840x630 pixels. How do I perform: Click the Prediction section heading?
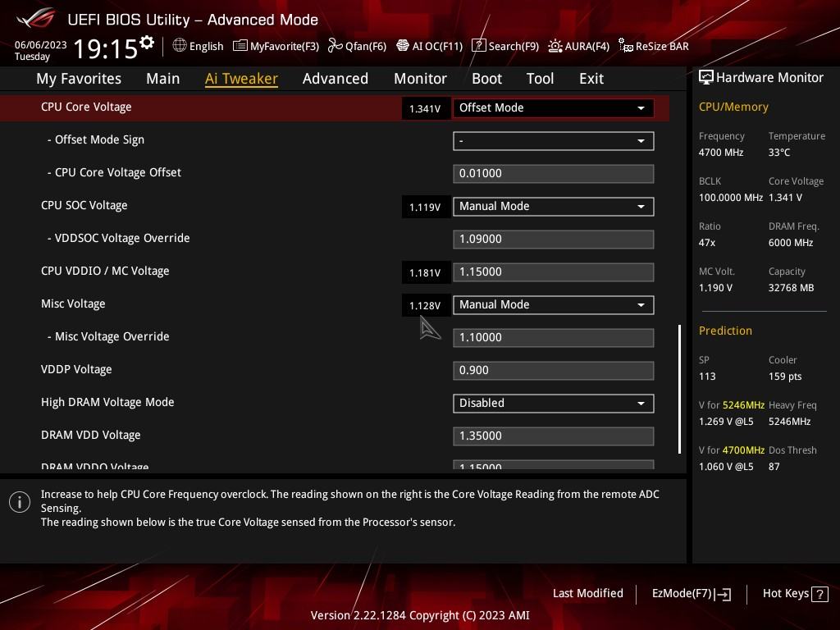(725, 331)
